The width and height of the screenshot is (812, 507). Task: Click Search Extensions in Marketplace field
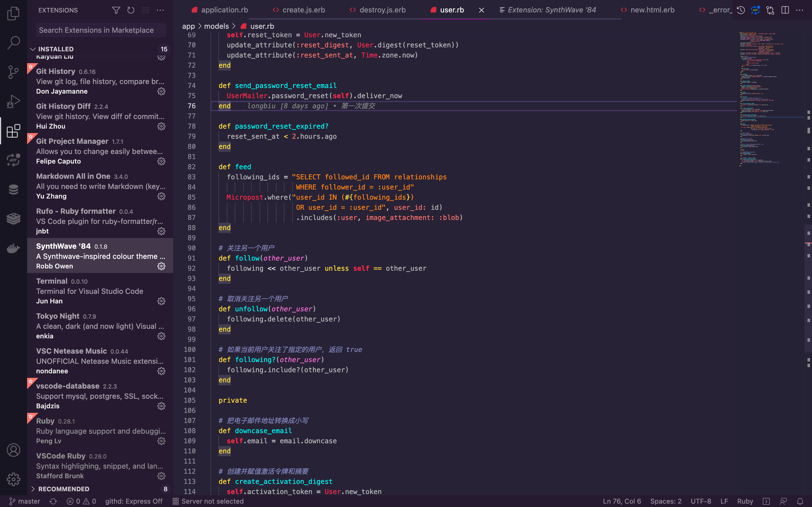click(x=101, y=30)
